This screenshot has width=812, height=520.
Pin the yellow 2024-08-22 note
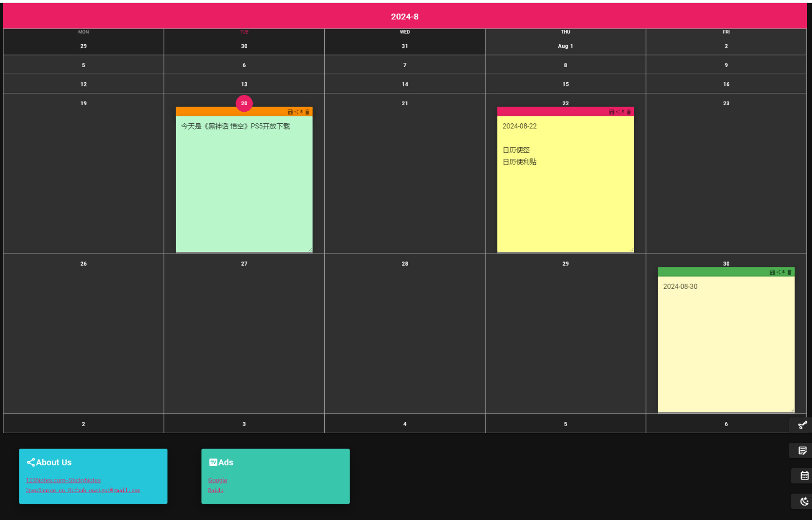[623, 112]
